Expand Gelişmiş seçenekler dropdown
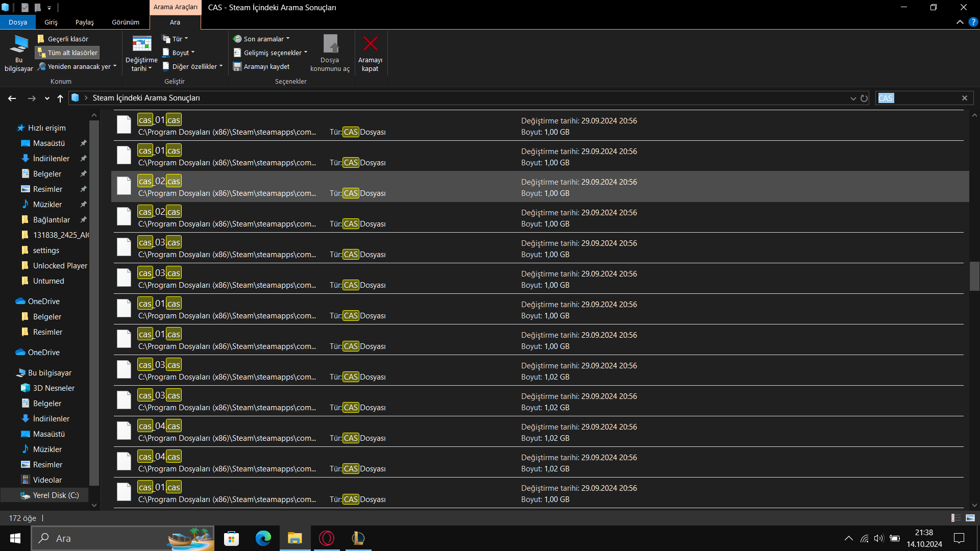The height and width of the screenshot is (551, 980). click(271, 53)
